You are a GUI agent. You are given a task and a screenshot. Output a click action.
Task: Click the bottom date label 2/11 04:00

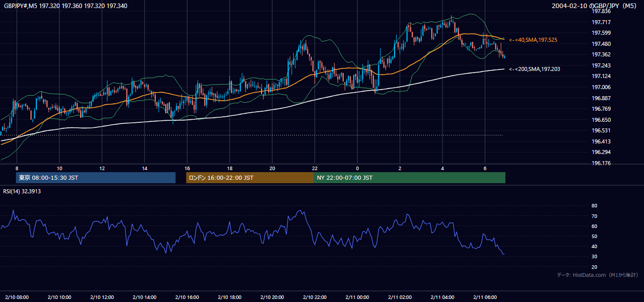click(x=443, y=297)
